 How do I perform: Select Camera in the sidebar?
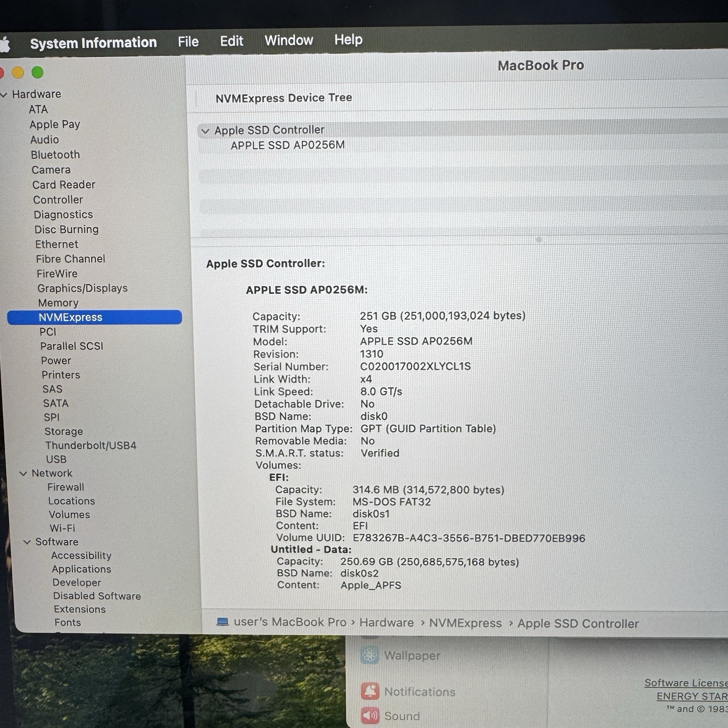click(51, 170)
